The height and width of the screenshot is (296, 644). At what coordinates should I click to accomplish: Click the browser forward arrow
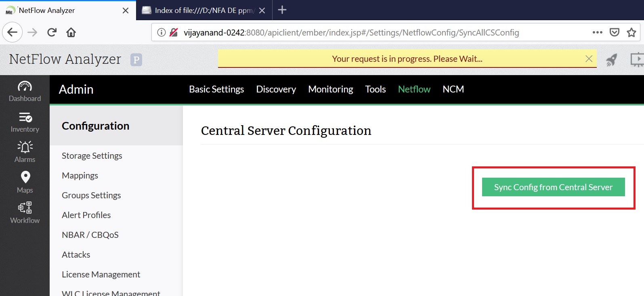[32, 32]
